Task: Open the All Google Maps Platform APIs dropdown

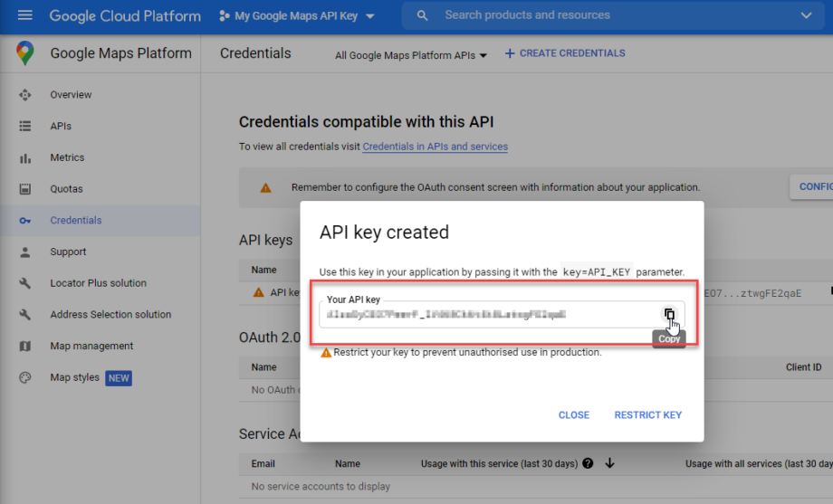Action: coord(410,55)
